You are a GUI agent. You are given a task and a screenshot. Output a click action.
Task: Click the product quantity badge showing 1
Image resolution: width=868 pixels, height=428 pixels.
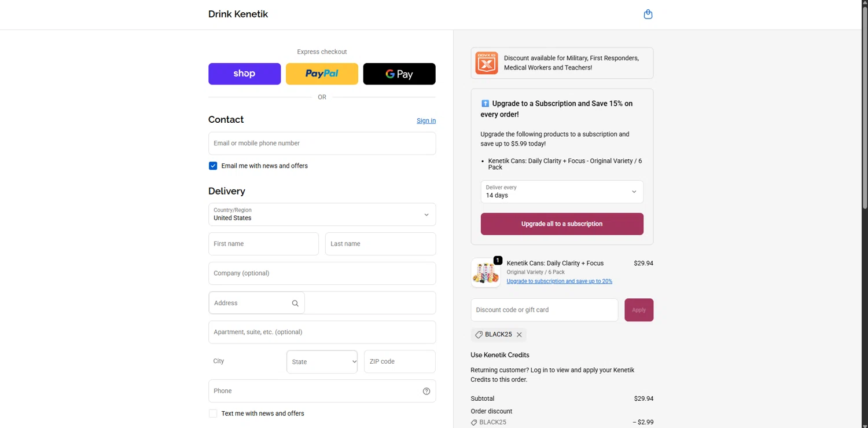click(498, 261)
